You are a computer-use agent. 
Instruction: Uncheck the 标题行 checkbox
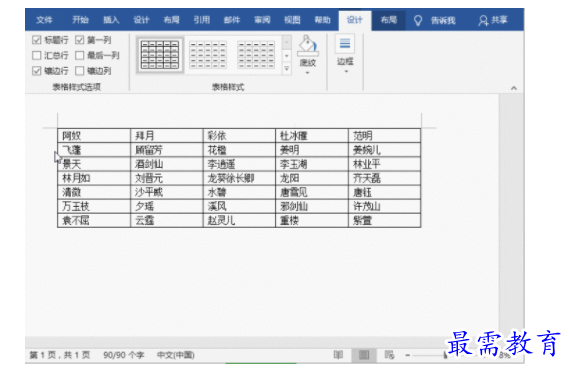(37, 40)
